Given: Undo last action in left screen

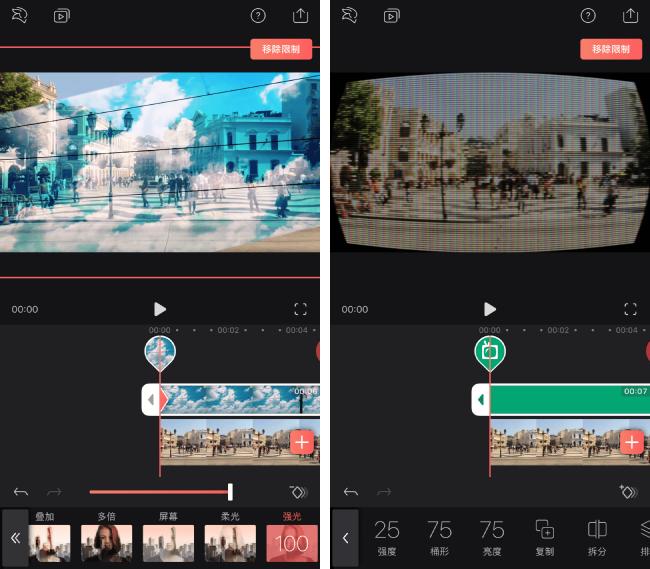Looking at the screenshot, I should (21, 492).
